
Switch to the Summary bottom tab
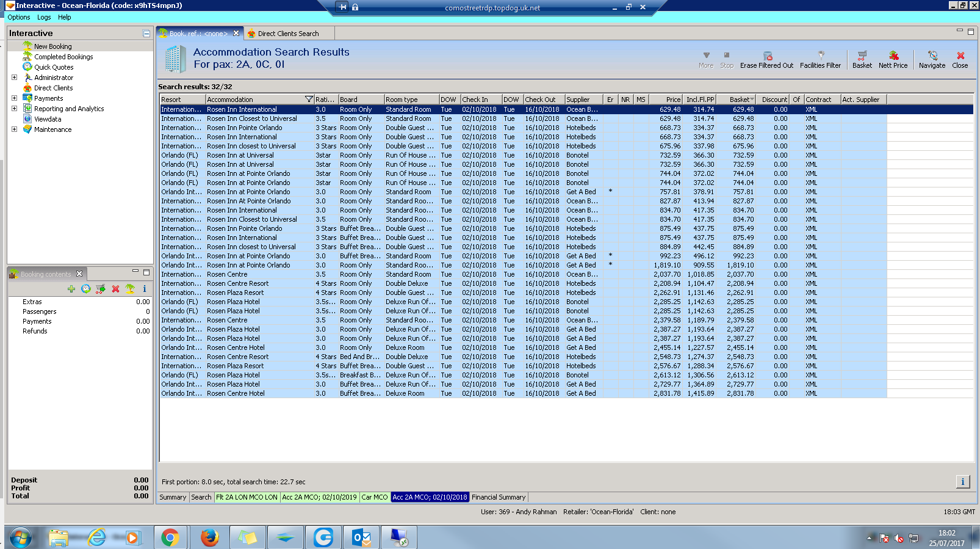tap(173, 497)
